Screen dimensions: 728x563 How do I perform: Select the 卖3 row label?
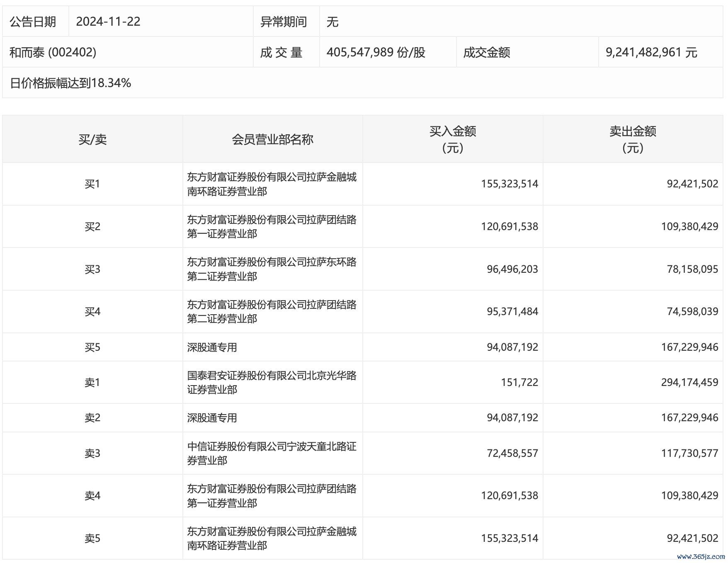point(92,453)
